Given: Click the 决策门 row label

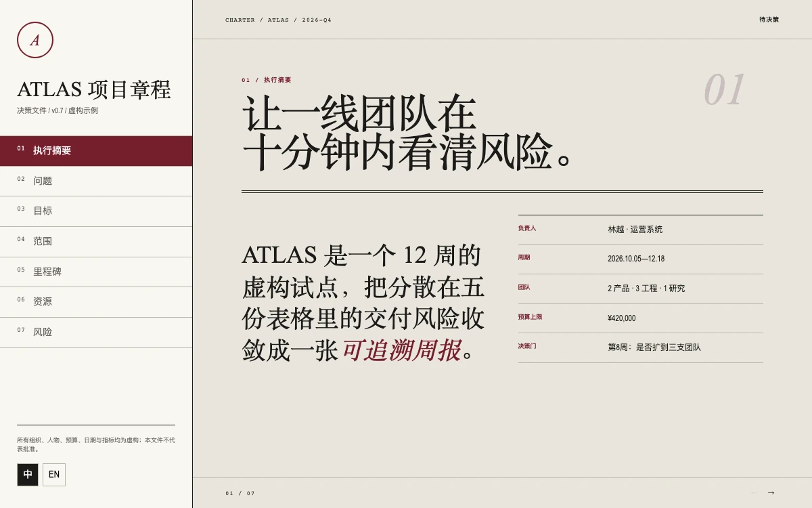Looking at the screenshot, I should tap(527, 346).
